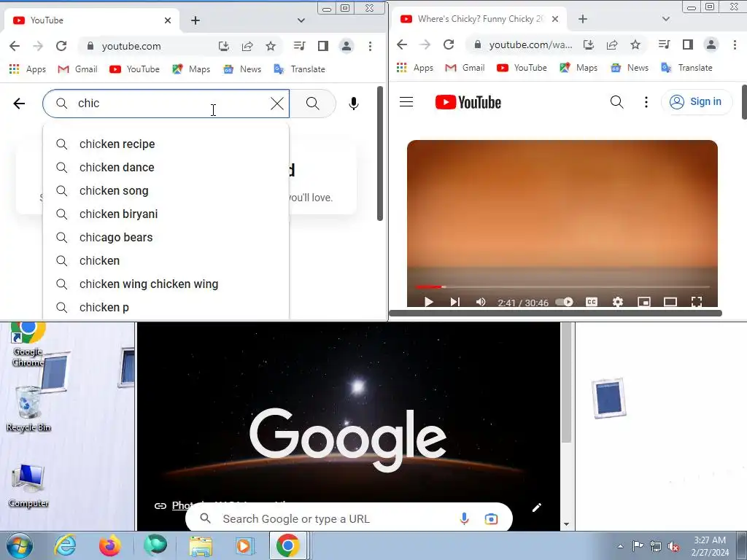Click 'Search Google or type a URL' box
Screen dimensions: 747x560
[349, 518]
